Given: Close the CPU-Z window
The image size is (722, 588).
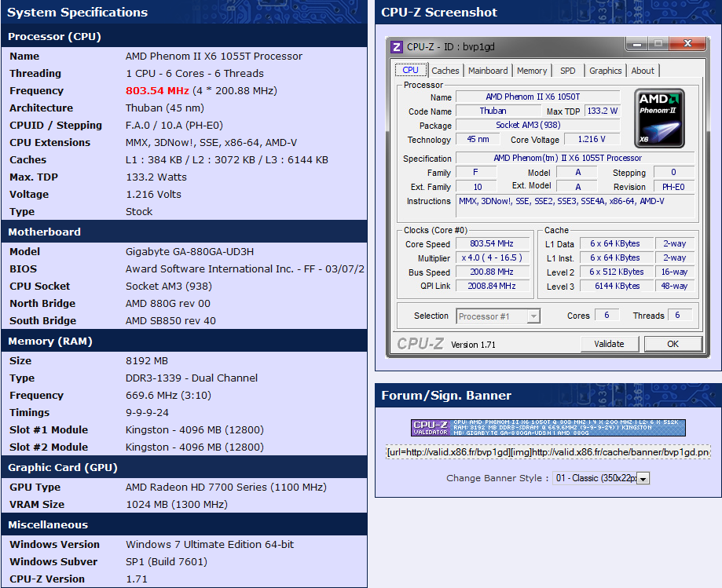Looking at the screenshot, I should pyautogui.click(x=688, y=43).
